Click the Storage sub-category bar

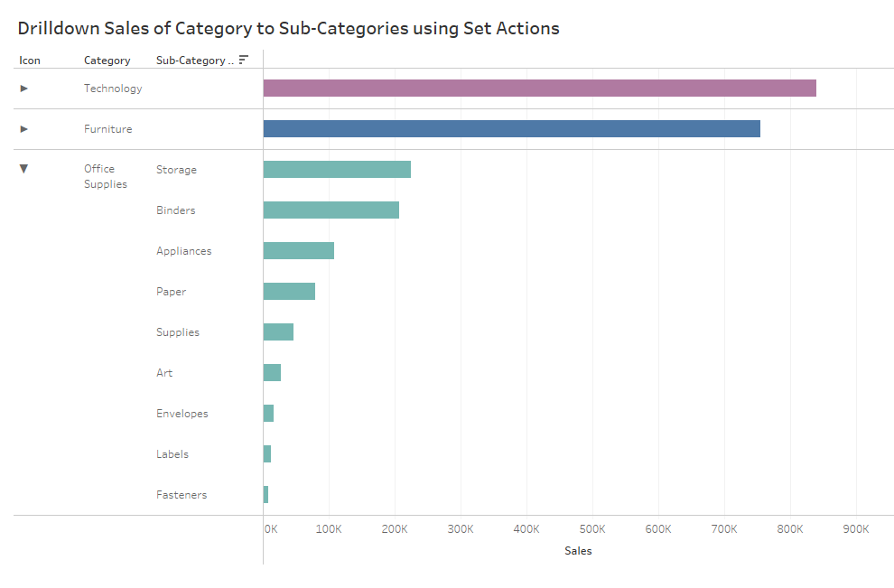[337, 170]
